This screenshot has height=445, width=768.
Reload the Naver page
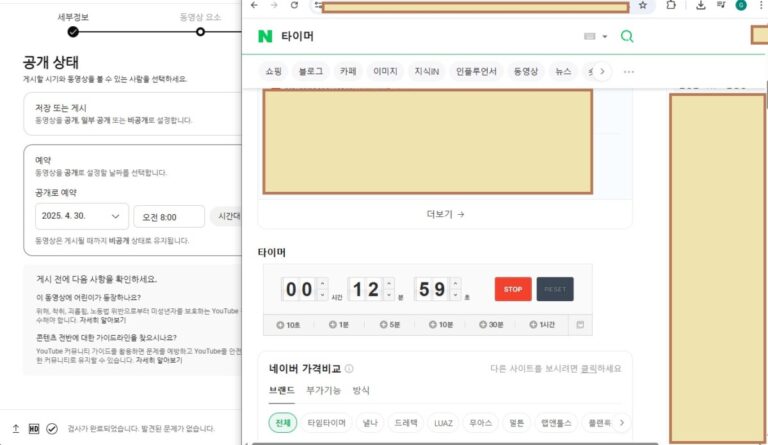pyautogui.click(x=294, y=5)
